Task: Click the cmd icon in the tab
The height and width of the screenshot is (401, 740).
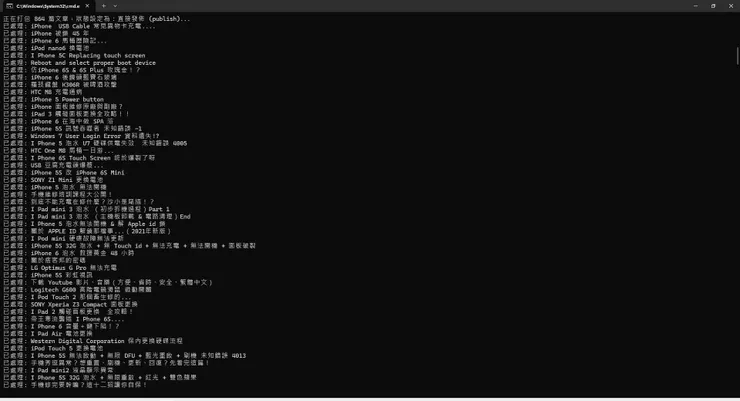Action: [x=9, y=6]
